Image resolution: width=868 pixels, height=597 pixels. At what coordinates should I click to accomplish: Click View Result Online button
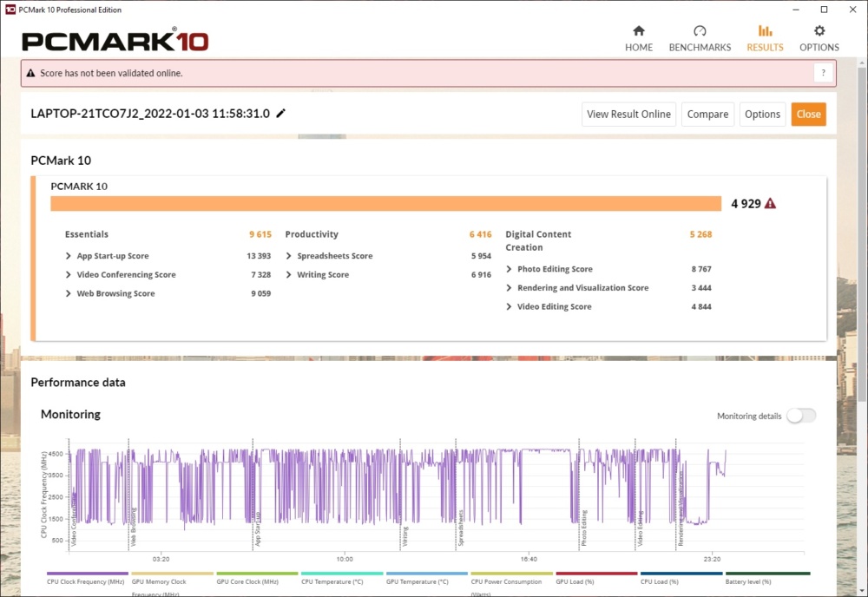tap(628, 114)
